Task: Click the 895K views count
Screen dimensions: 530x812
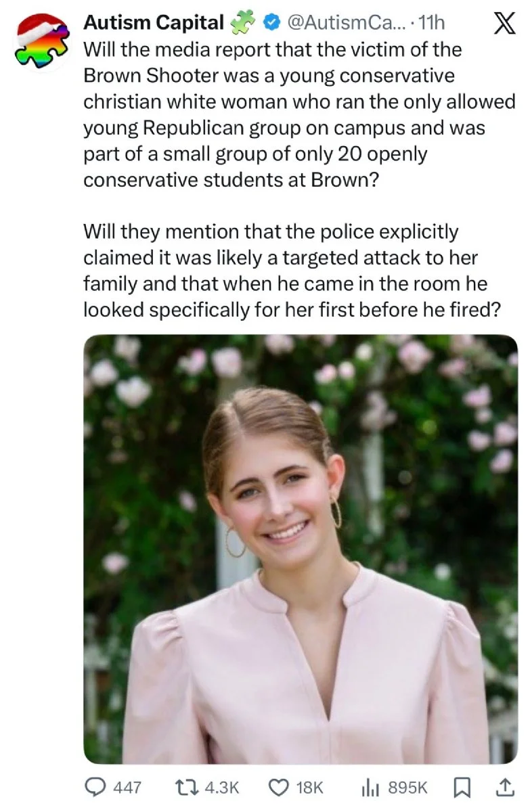Action: 407,787
